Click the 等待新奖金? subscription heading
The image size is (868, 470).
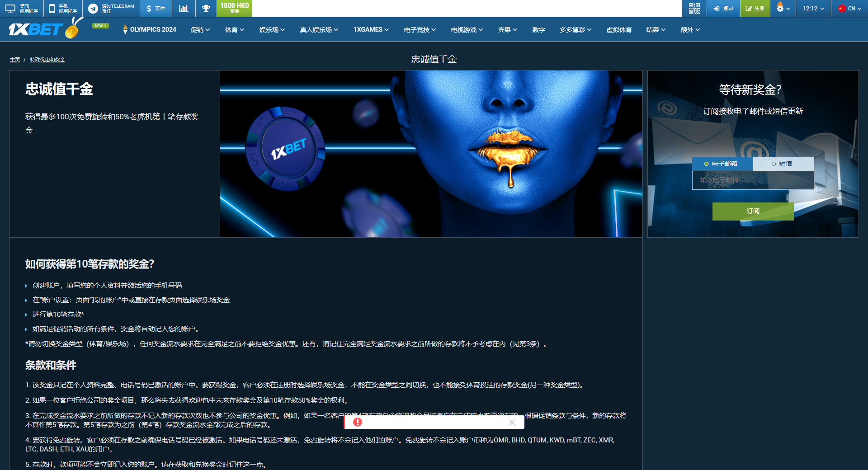(x=750, y=89)
